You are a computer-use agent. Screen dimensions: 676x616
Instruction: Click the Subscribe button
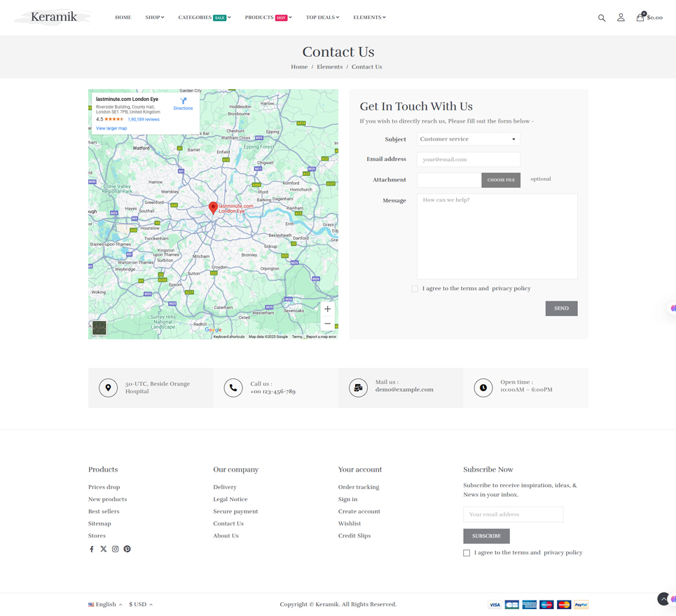[x=486, y=536]
